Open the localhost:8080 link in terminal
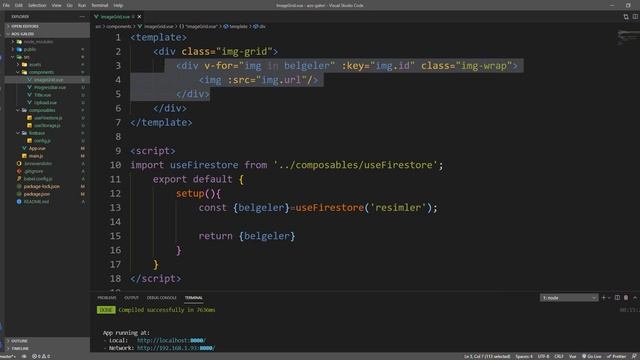 [x=171, y=340]
